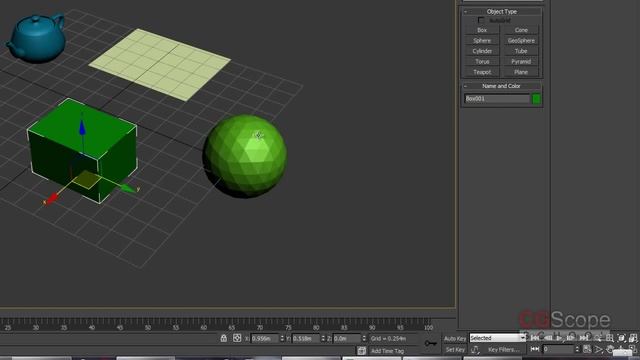Toggle Auto Key animation mode
The width and height of the screenshot is (640, 360).
click(x=455, y=338)
